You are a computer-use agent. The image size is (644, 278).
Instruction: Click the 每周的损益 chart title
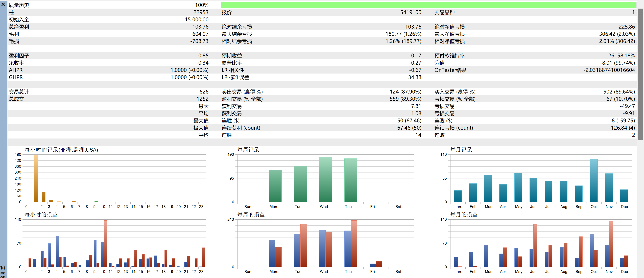251,215
